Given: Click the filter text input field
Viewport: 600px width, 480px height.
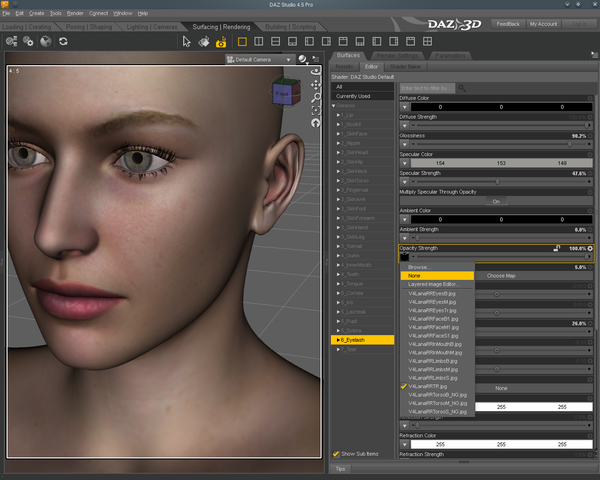Looking at the screenshot, I should coord(427,88).
